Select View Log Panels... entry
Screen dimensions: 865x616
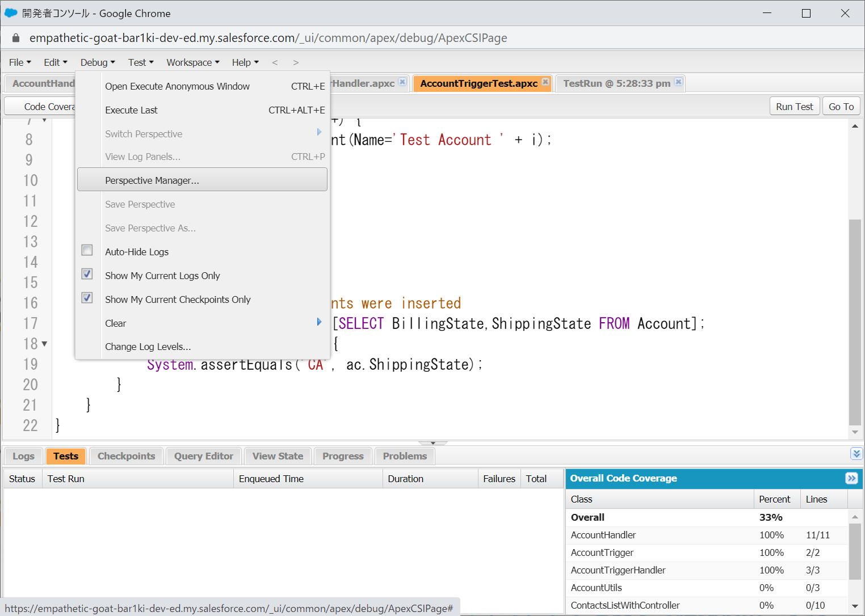(202, 157)
